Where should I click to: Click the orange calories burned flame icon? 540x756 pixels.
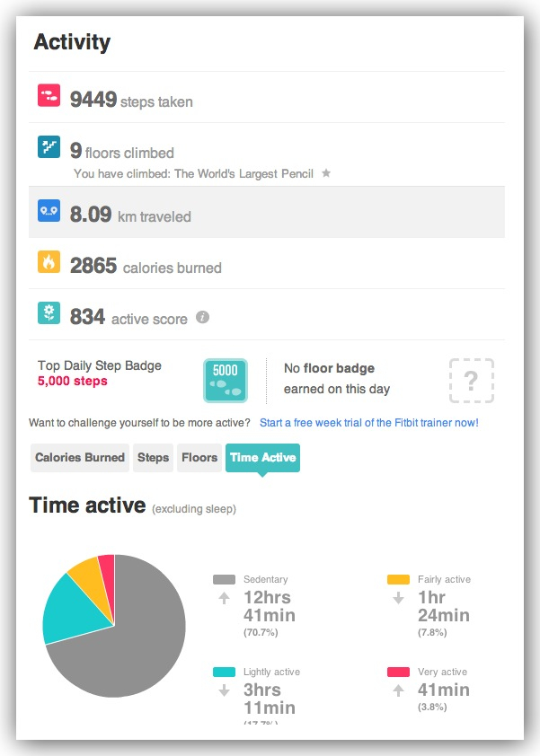point(49,262)
